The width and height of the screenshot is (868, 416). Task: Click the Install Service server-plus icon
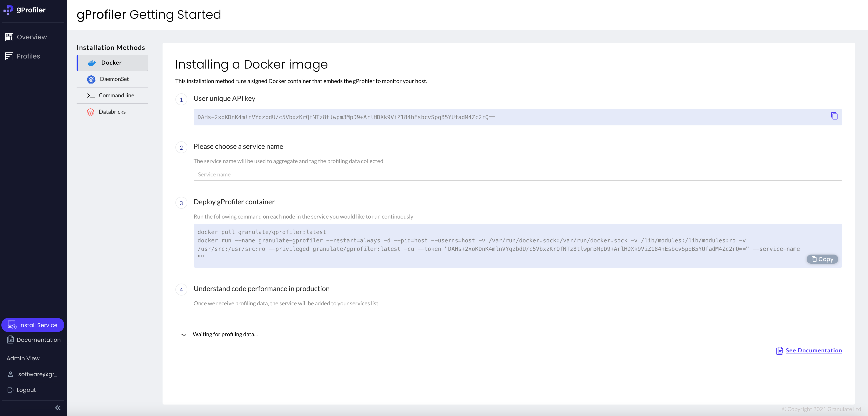(12, 325)
